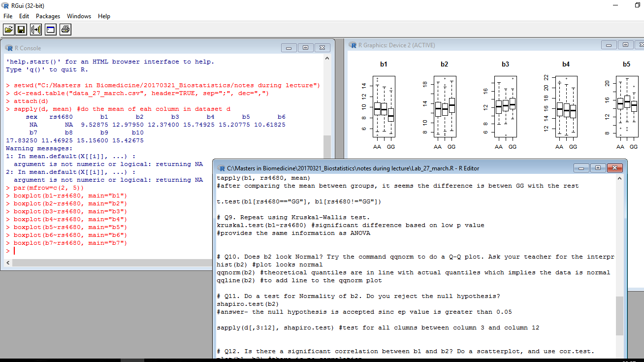This screenshot has height=362, width=644.
Task: Click the R logo icon in R Graphics title bar
Action: (353, 45)
